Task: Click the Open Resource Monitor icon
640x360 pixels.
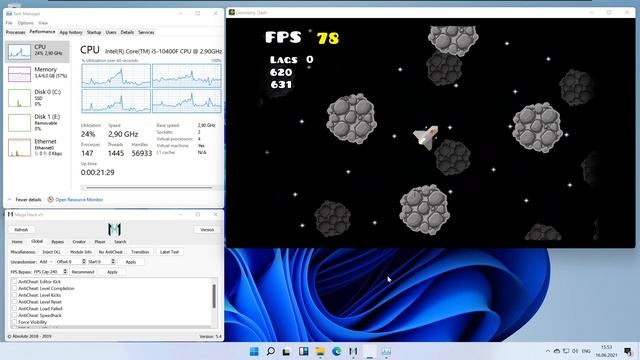Action: tap(51, 200)
